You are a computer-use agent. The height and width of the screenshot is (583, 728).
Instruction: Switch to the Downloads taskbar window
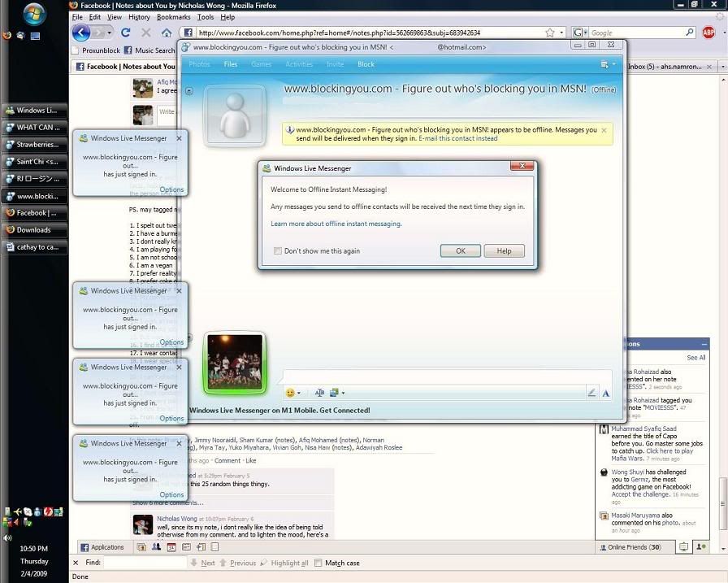tap(34, 230)
